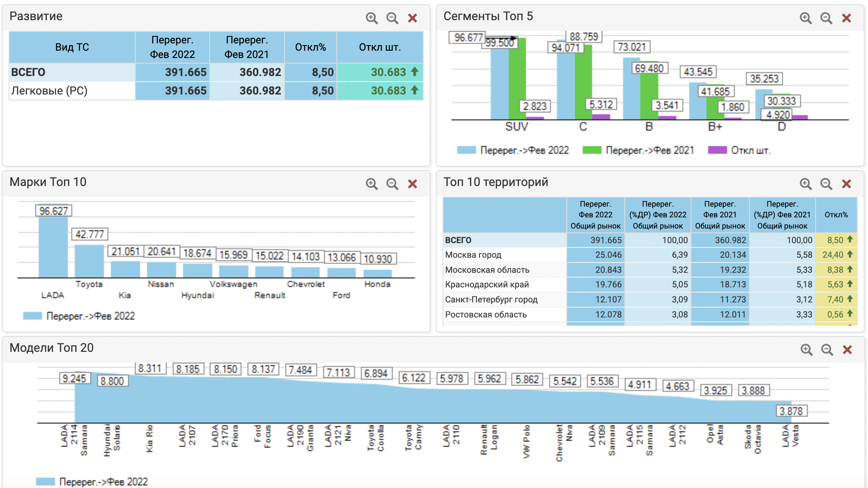Zoom out on Сегменты Топ 5 panel

[x=826, y=18]
